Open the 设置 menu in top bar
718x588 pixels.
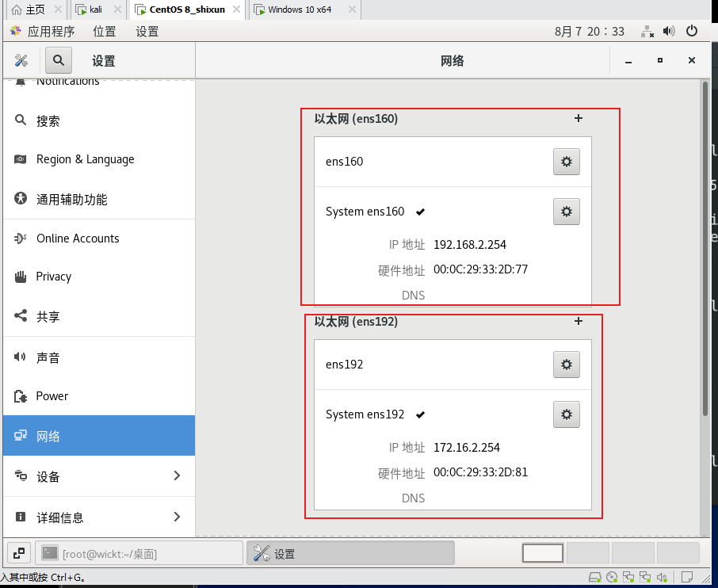[x=147, y=31]
